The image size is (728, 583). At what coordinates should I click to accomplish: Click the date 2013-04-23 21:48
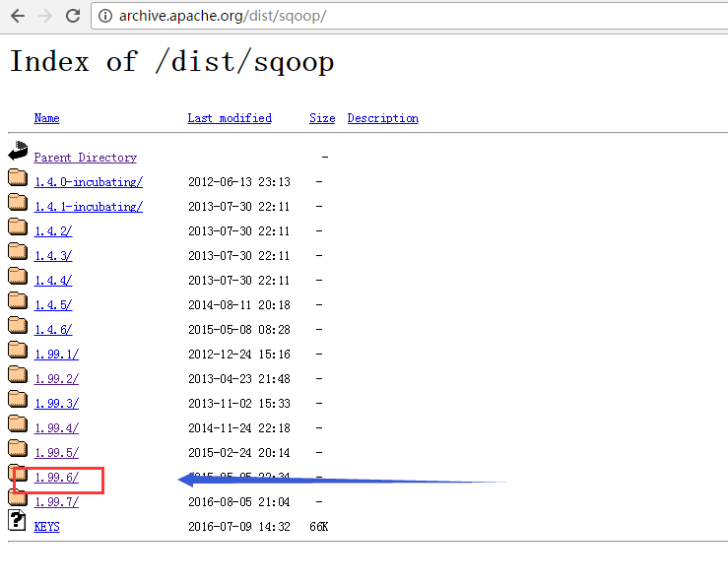click(239, 379)
